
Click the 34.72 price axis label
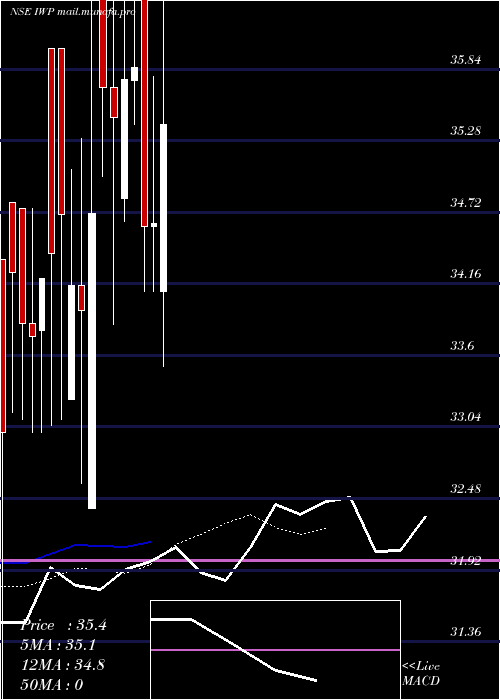(x=466, y=203)
